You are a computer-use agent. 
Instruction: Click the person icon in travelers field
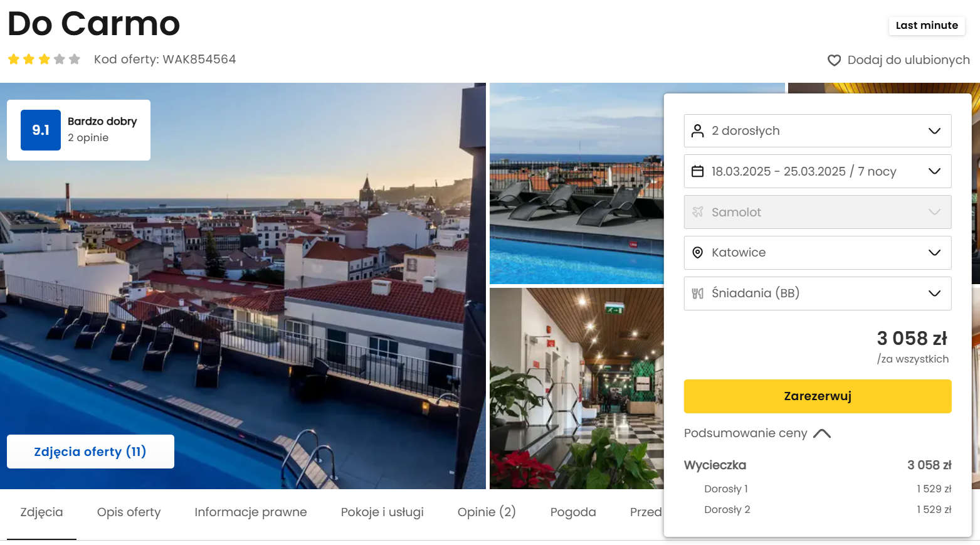697,130
